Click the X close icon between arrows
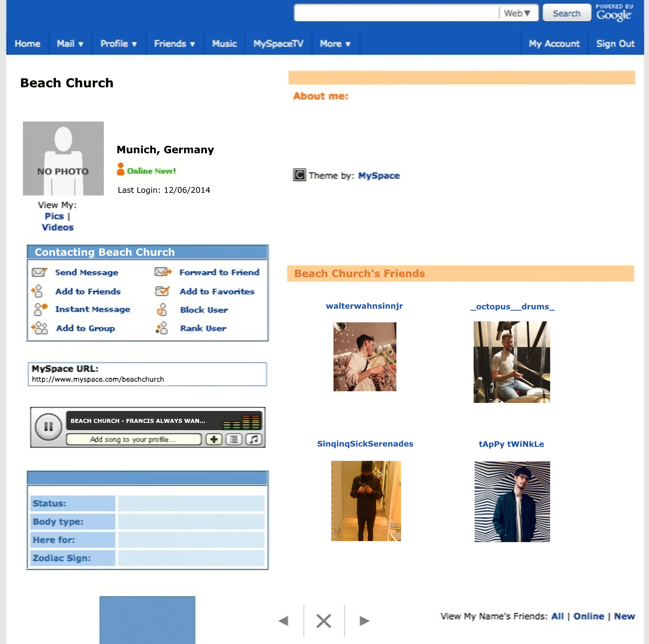Image resolution: width=649 pixels, height=644 pixels. [x=324, y=621]
